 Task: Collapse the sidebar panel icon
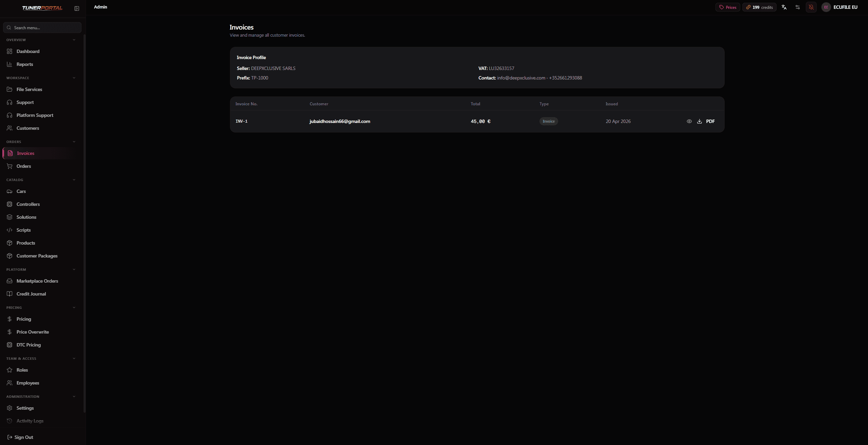pyautogui.click(x=77, y=8)
